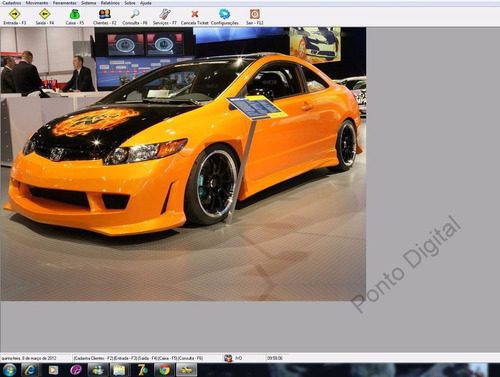The height and width of the screenshot is (377, 500).
Task: Open the Clientes - F2 screen
Action: click(105, 17)
